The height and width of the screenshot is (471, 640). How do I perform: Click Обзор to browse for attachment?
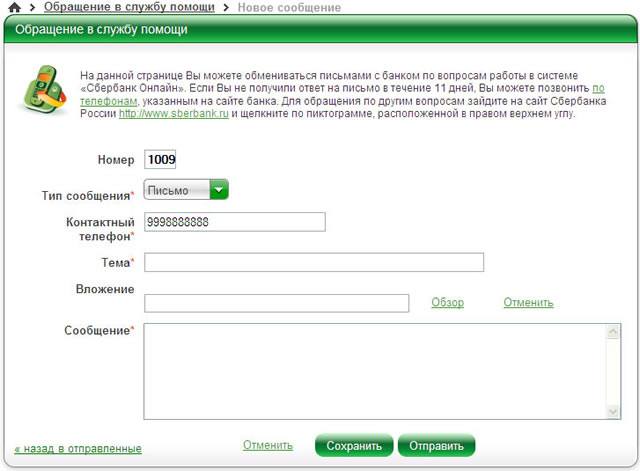tap(447, 302)
